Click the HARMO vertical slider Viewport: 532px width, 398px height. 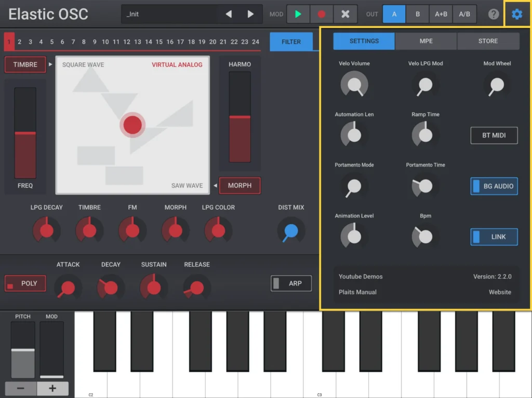pyautogui.click(x=240, y=117)
